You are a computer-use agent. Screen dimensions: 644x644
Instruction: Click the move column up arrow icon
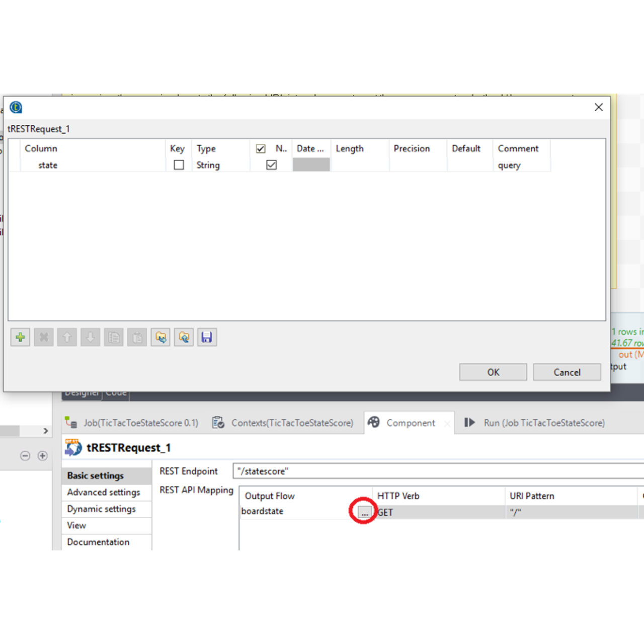click(66, 337)
